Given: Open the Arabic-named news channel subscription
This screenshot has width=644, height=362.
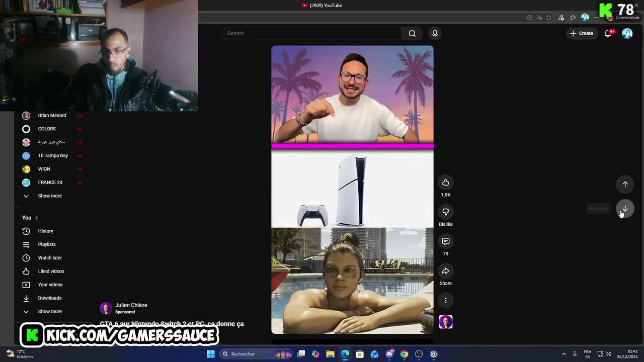Looking at the screenshot, I should pyautogui.click(x=52, y=142).
